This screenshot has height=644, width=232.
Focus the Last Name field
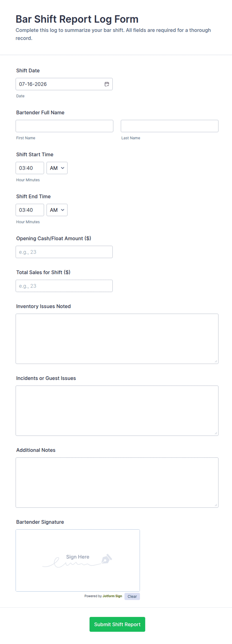click(x=170, y=126)
